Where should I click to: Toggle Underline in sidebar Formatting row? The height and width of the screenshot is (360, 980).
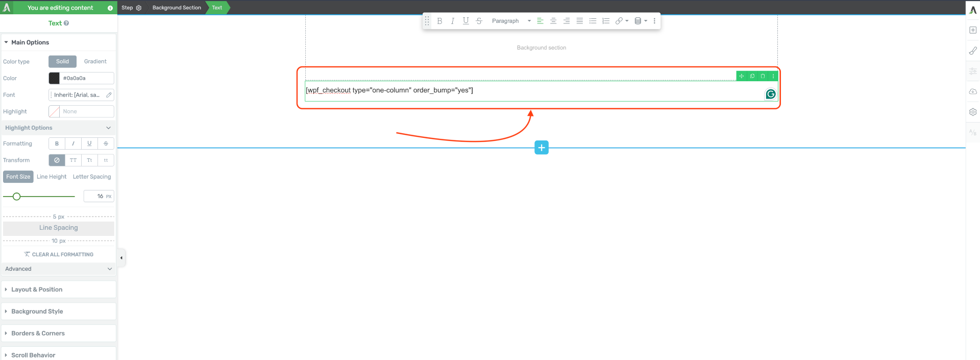pos(89,143)
